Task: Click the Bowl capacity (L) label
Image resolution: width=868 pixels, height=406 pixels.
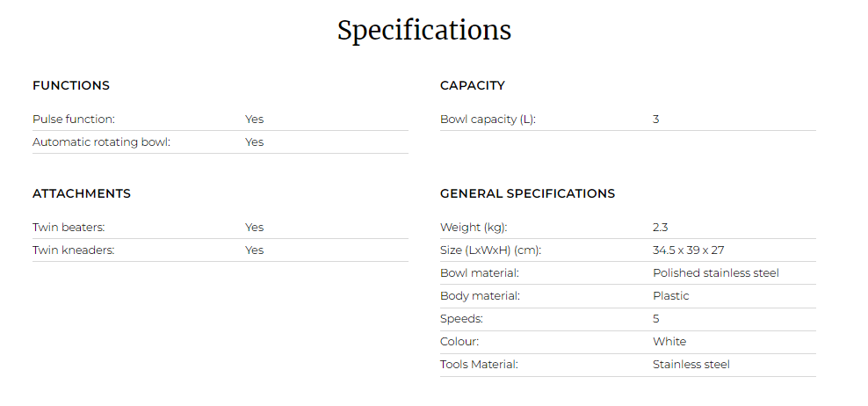Action: [488, 120]
